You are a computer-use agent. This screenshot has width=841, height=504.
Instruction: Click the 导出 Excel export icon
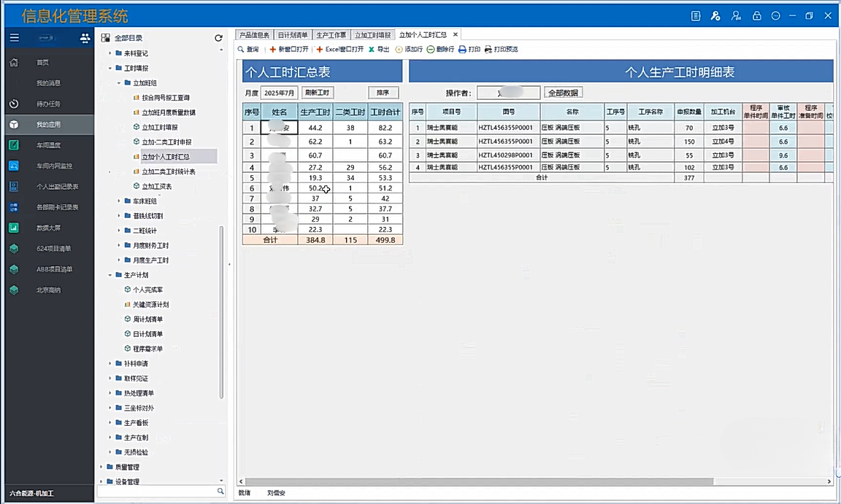pyautogui.click(x=372, y=50)
